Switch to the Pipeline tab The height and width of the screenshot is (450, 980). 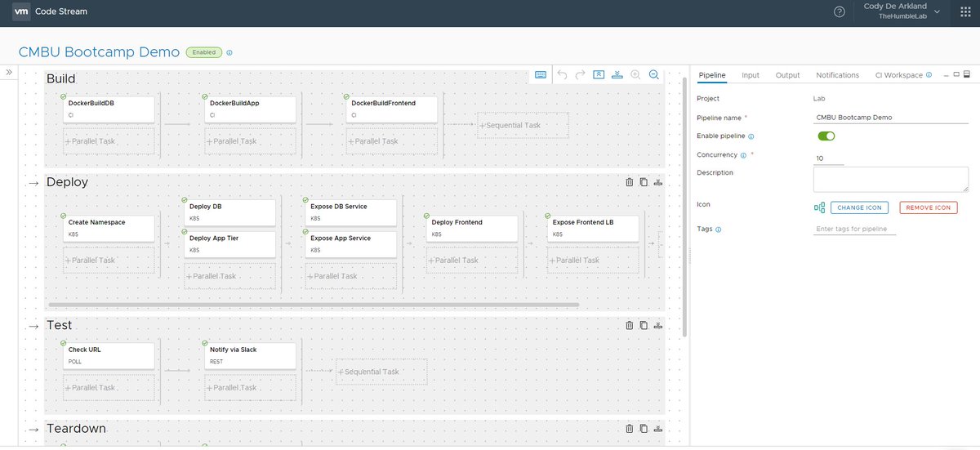(x=711, y=75)
